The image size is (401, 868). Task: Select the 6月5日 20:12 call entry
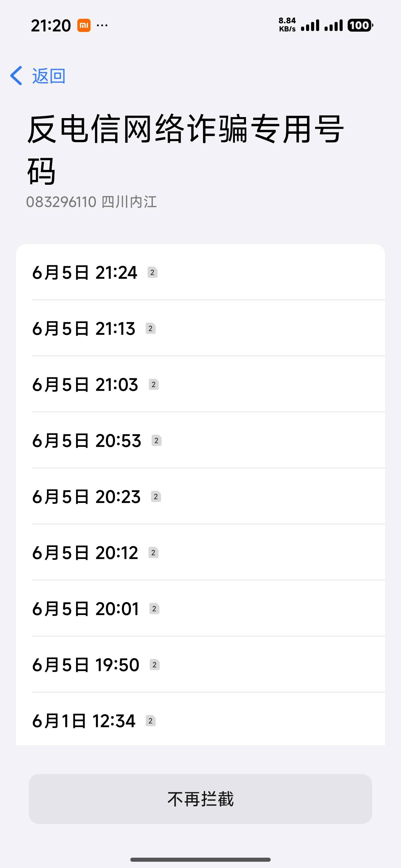coord(200,552)
